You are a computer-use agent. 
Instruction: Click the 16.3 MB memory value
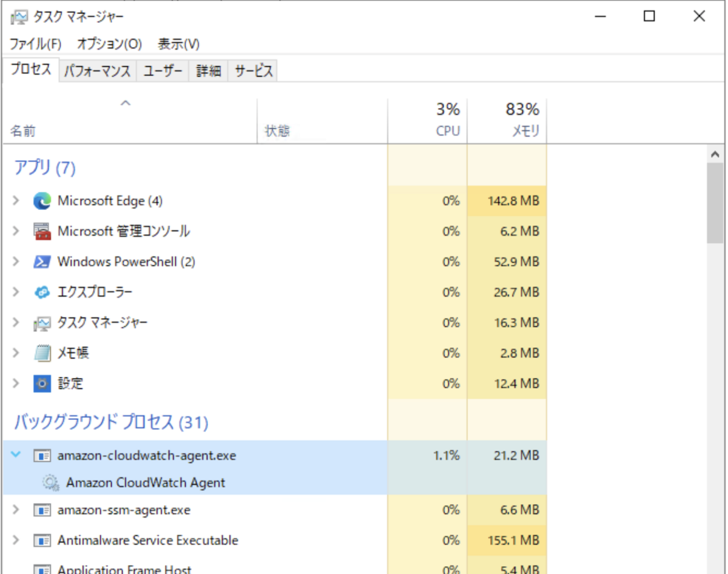[x=517, y=323]
